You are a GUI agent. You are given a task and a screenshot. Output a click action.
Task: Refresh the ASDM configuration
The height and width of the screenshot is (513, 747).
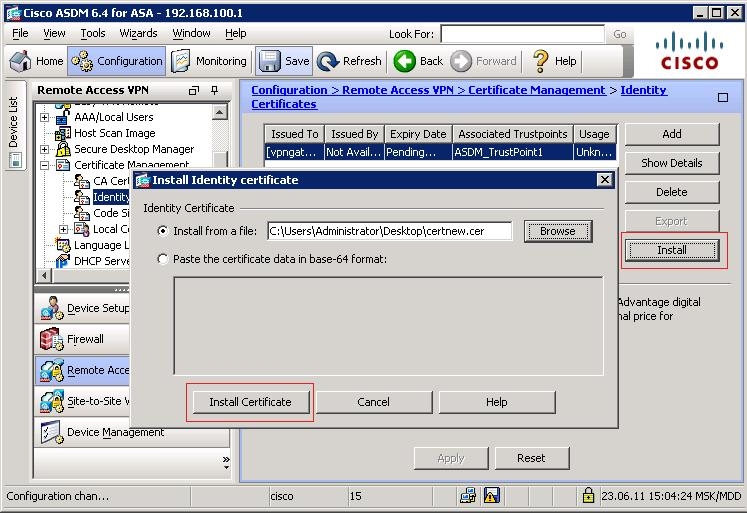(350, 61)
